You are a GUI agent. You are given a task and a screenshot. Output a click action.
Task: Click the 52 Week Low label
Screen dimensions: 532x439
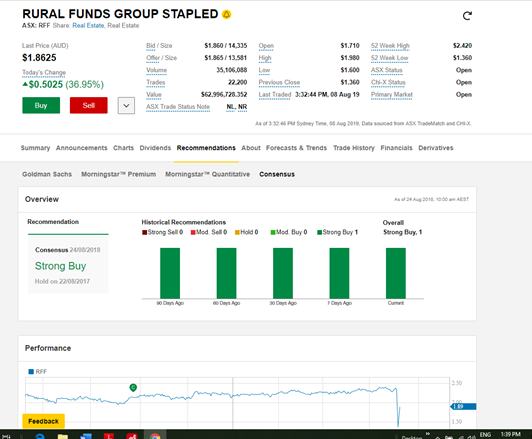[390, 58]
